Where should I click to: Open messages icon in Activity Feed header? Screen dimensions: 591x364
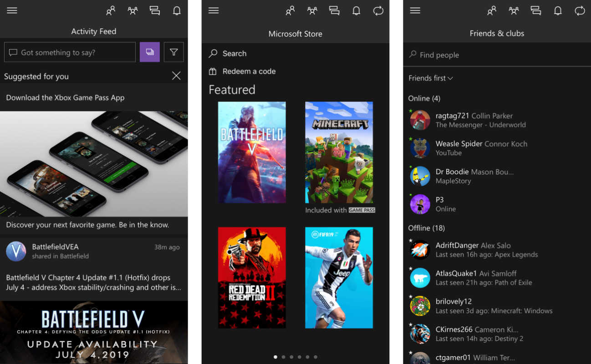click(x=155, y=11)
